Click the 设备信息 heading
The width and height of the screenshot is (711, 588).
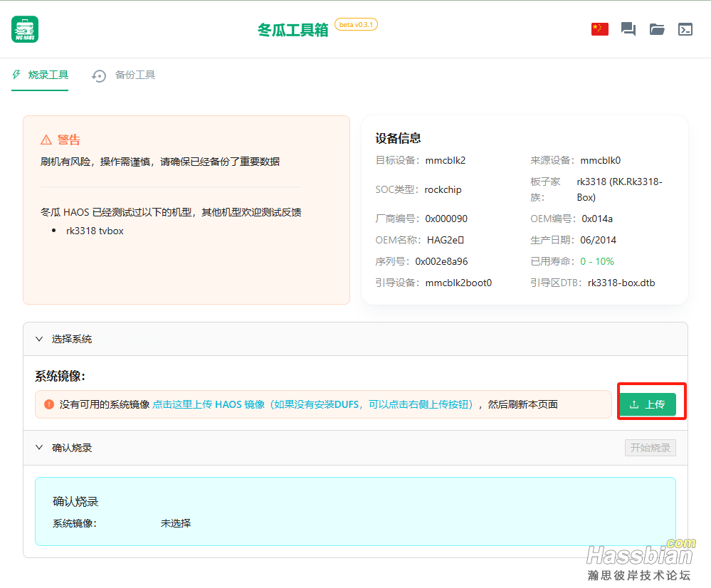click(x=398, y=138)
